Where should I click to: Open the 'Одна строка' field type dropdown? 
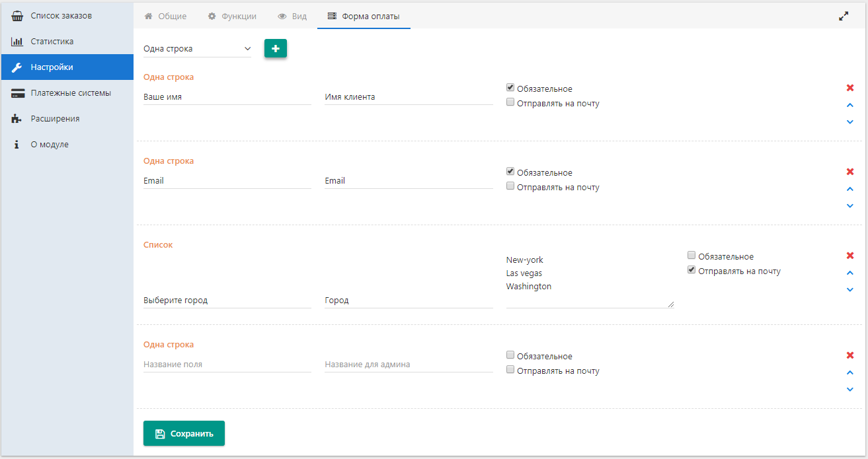(197, 48)
